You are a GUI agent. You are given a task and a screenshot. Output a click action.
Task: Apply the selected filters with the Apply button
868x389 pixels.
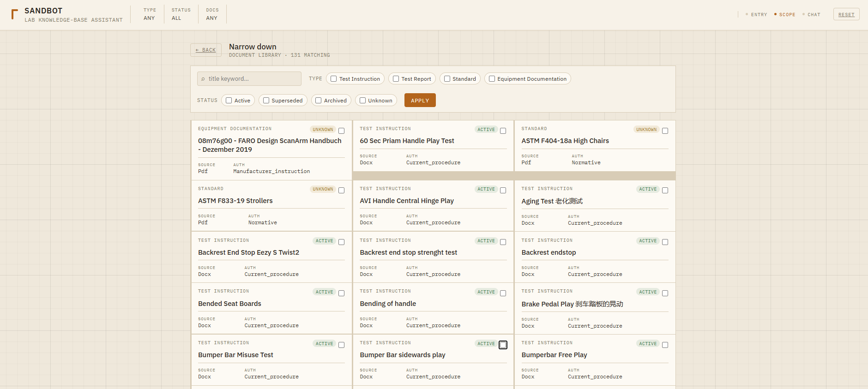[420, 100]
